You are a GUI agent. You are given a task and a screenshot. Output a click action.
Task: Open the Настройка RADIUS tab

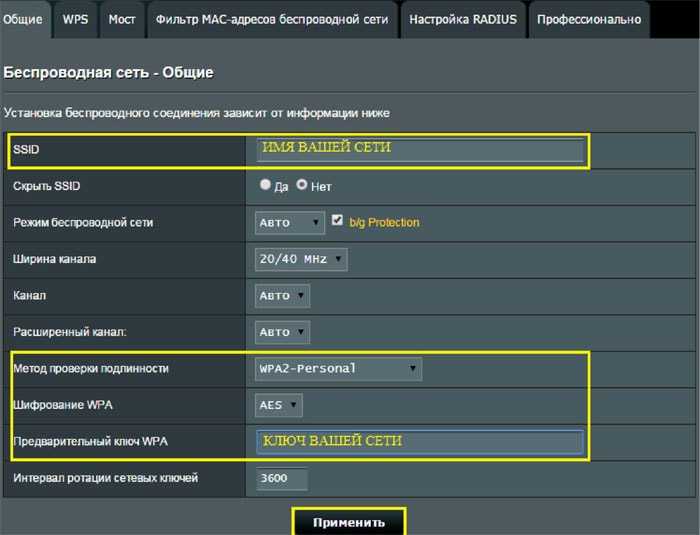[x=463, y=19]
